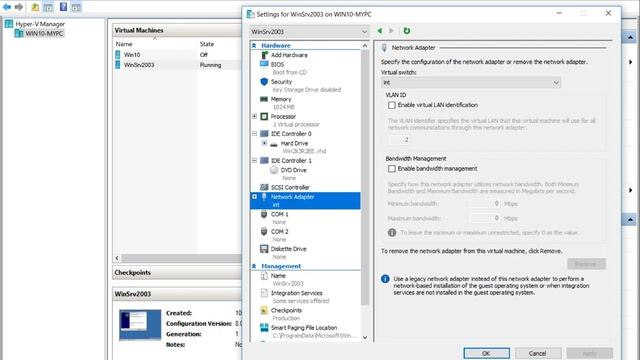Open the Virtual switch dropdown

pos(471,82)
